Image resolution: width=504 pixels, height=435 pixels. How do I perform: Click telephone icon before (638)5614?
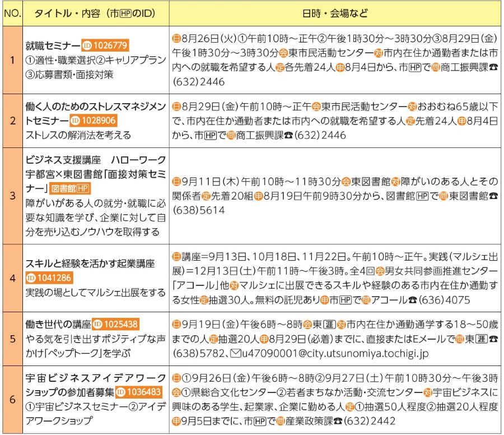tap(493, 196)
